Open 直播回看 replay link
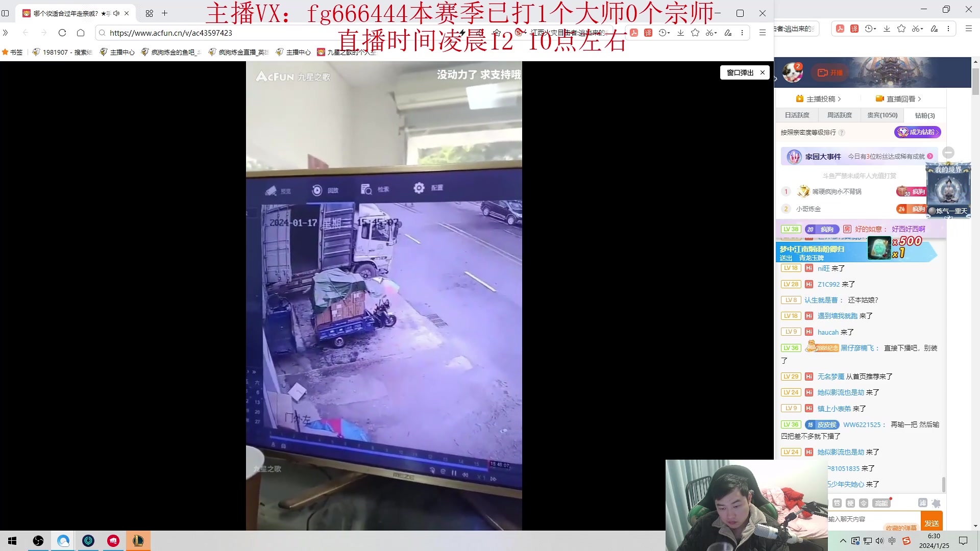 coord(898,99)
